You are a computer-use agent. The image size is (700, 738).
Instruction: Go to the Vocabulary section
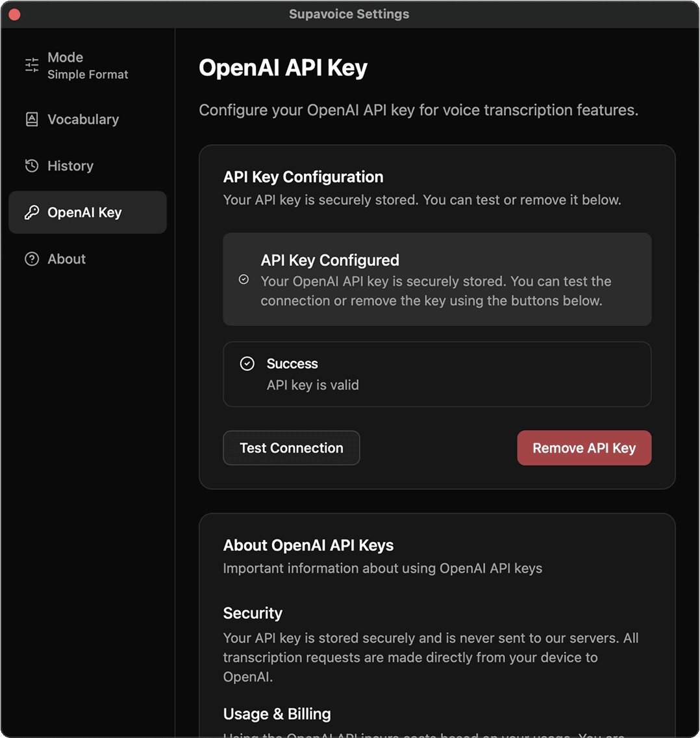tap(88, 119)
